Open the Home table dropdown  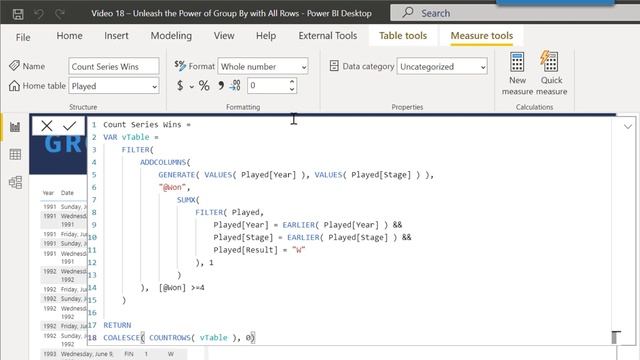tap(113, 86)
